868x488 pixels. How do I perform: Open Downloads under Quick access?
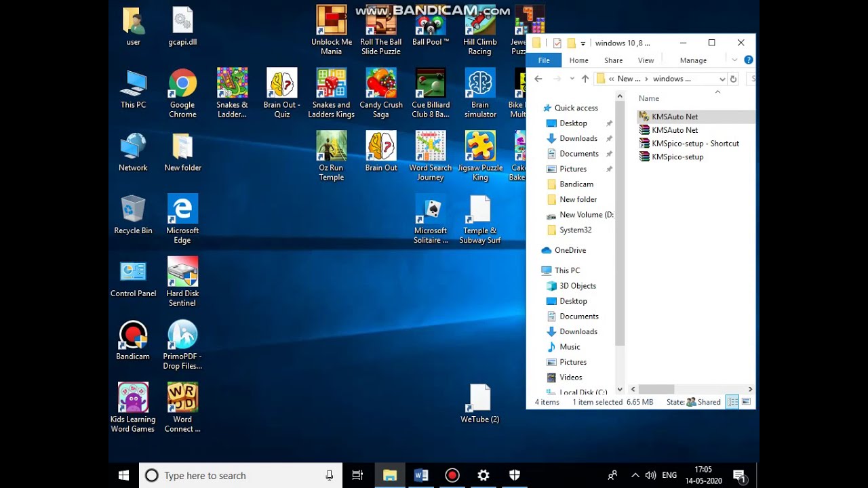click(x=578, y=138)
